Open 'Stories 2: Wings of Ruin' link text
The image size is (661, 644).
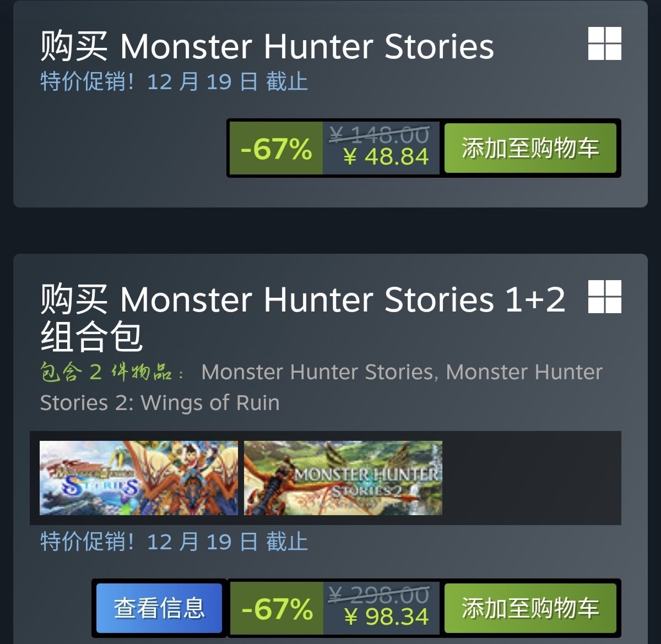160,403
